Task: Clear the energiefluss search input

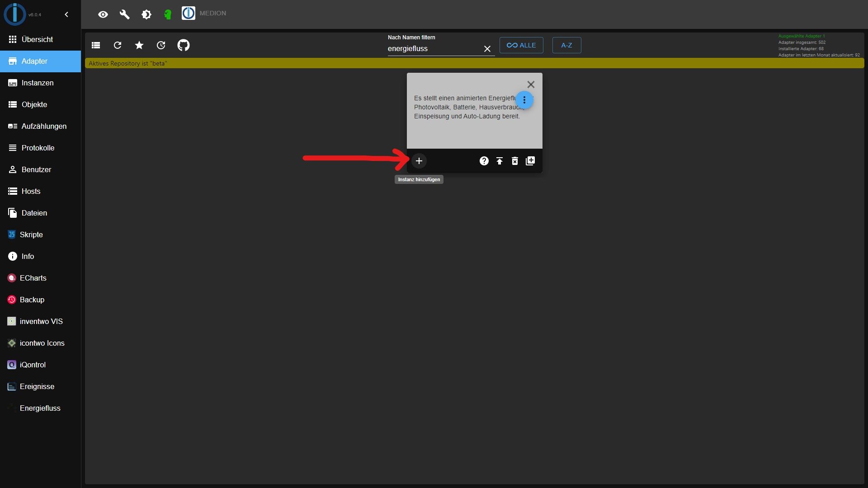Action: click(487, 48)
